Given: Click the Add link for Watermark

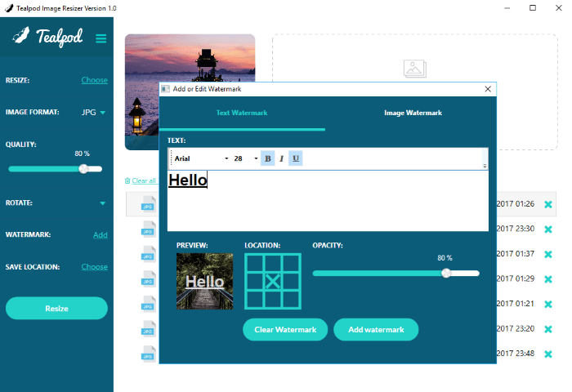Looking at the screenshot, I should click(x=101, y=235).
